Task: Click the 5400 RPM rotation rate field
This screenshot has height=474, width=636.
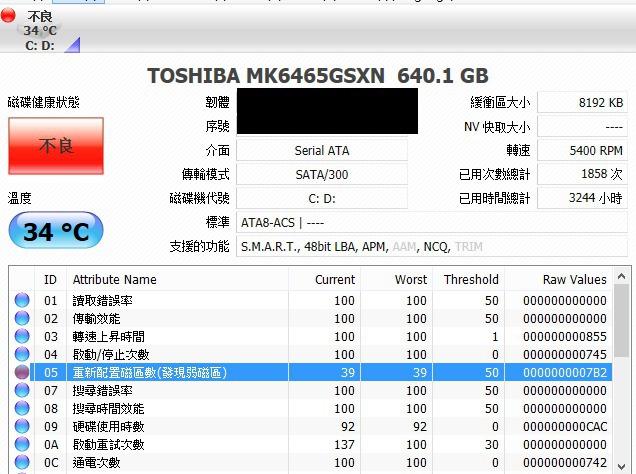Action: (582, 150)
